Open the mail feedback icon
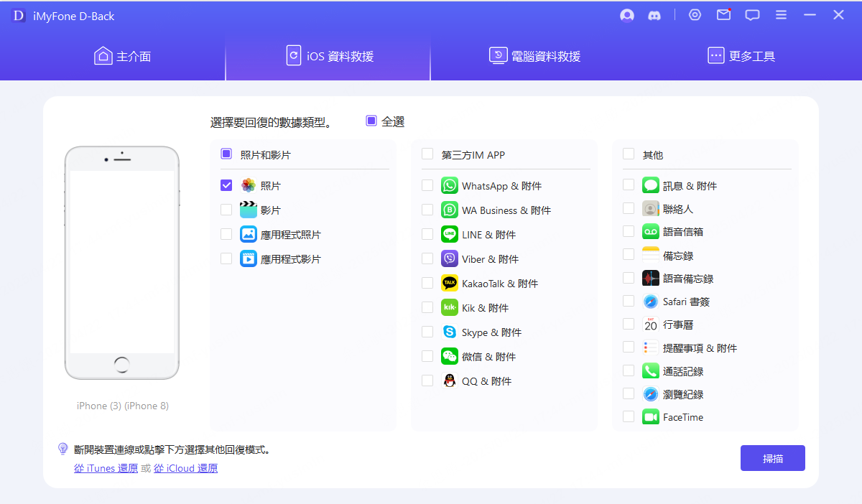The image size is (862, 504). (723, 14)
